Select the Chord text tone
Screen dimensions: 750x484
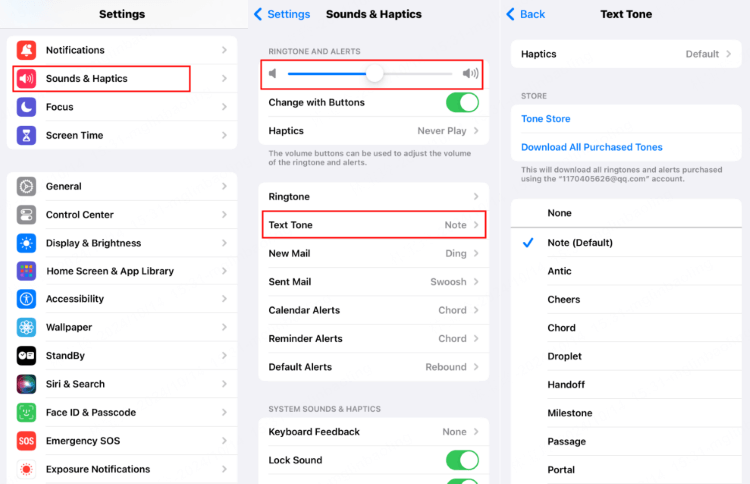(561, 328)
